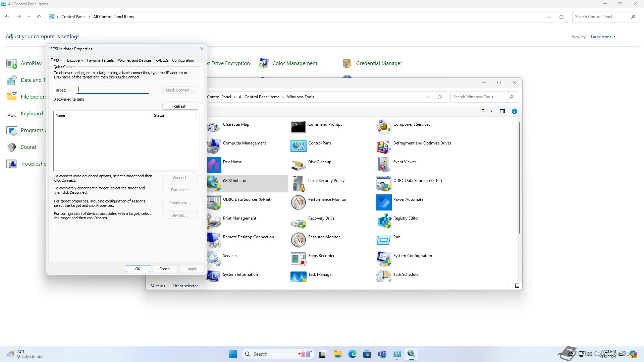The image size is (644, 362).
Task: Switch to the Configuration tab
Action: (x=183, y=60)
